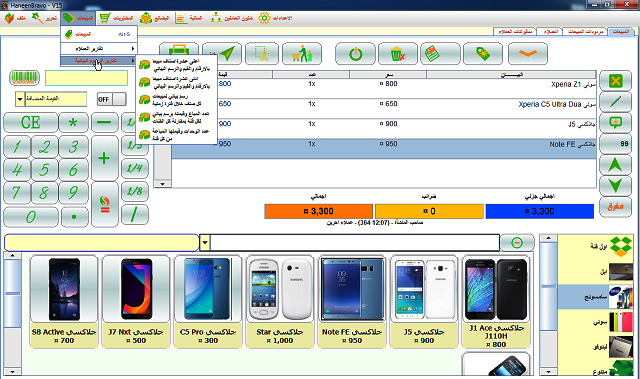The height and width of the screenshot is (379, 640).
Task: Click the green power icon button
Action: point(355,53)
